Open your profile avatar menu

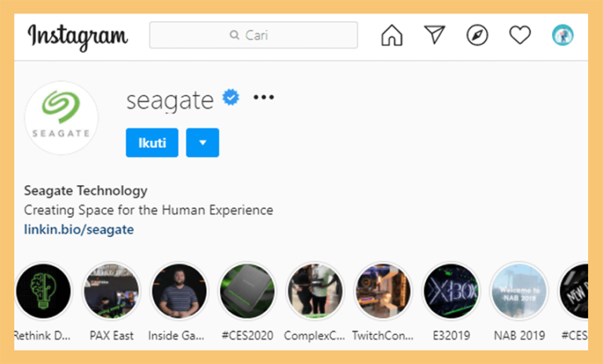(x=563, y=35)
